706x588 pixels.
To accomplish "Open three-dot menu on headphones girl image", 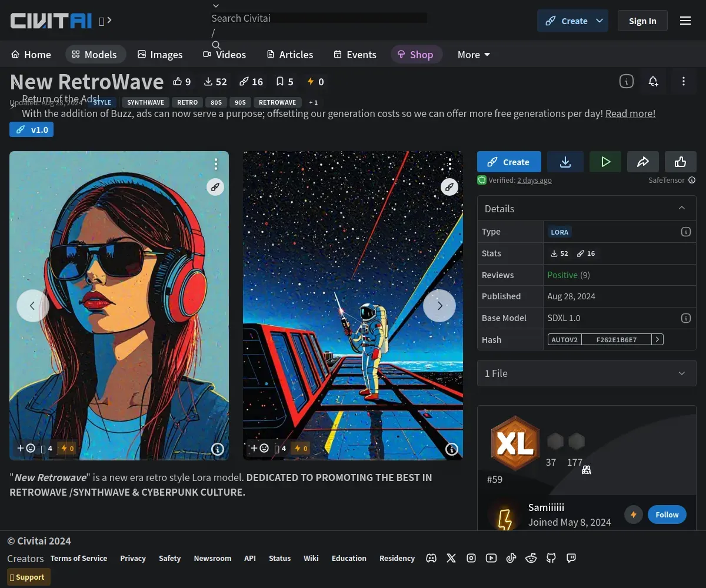I will 216,163.
